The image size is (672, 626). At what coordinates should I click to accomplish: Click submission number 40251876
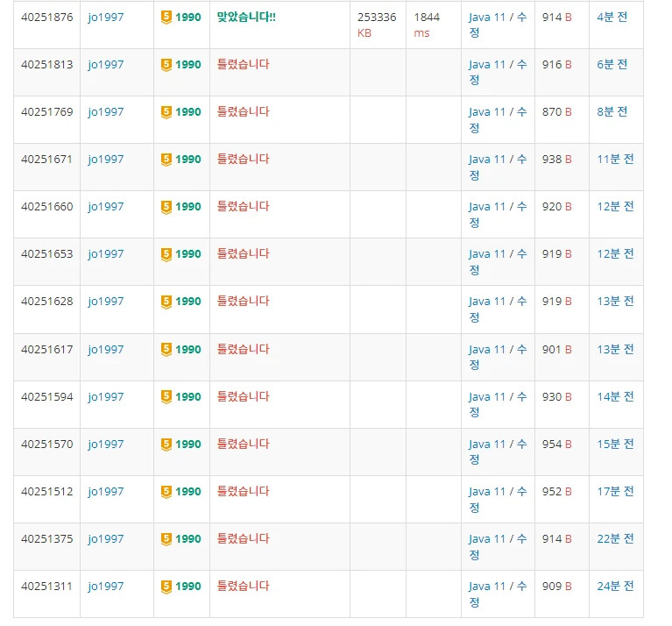click(x=47, y=18)
